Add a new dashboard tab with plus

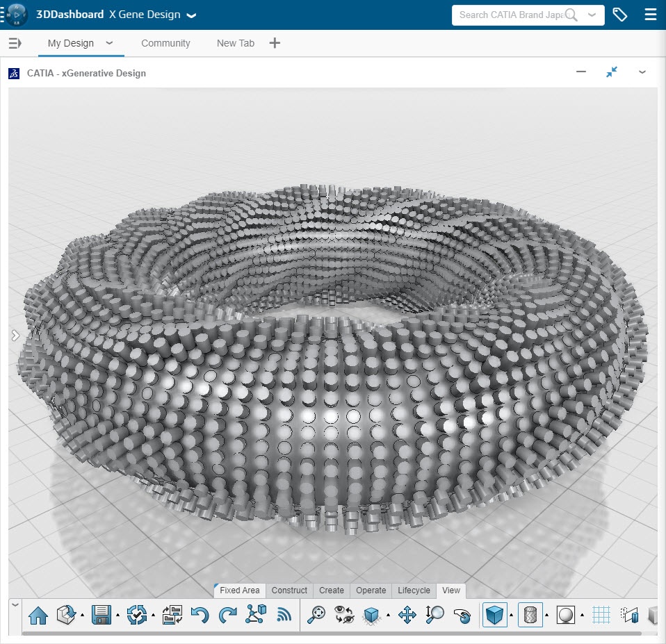point(275,43)
